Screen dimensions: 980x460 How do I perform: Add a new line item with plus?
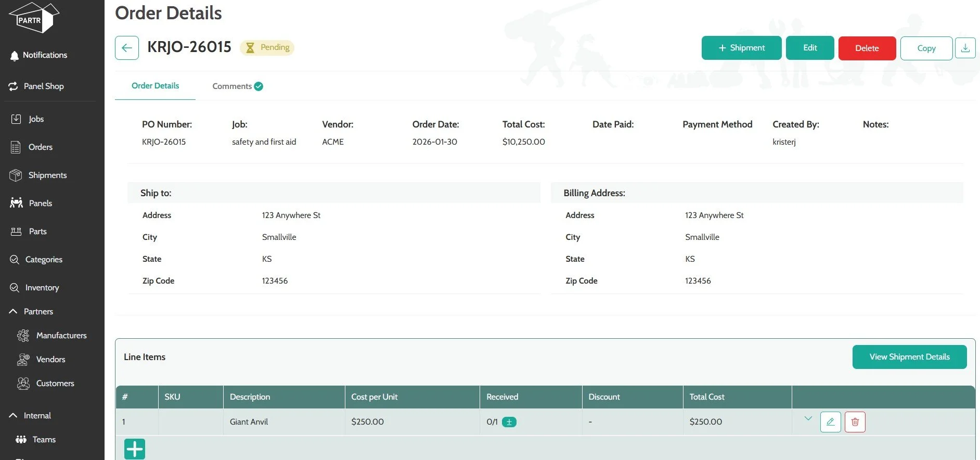[x=135, y=449]
